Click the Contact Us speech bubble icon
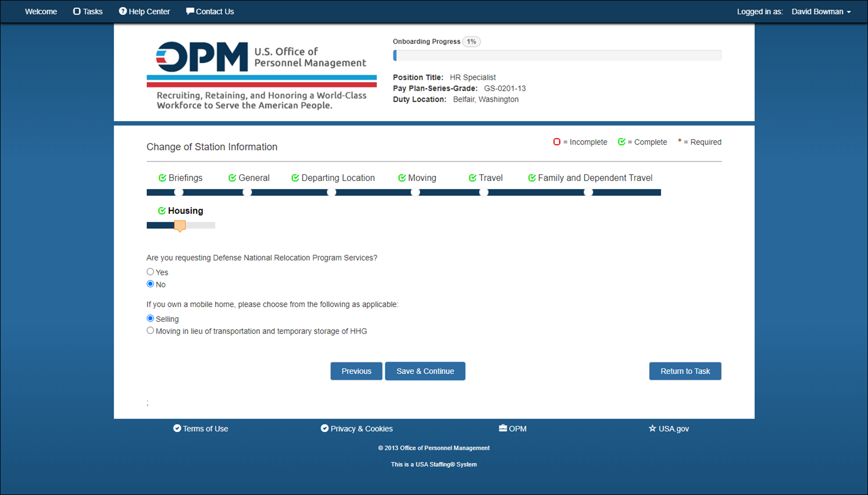The width and height of the screenshot is (868, 495). tap(190, 11)
